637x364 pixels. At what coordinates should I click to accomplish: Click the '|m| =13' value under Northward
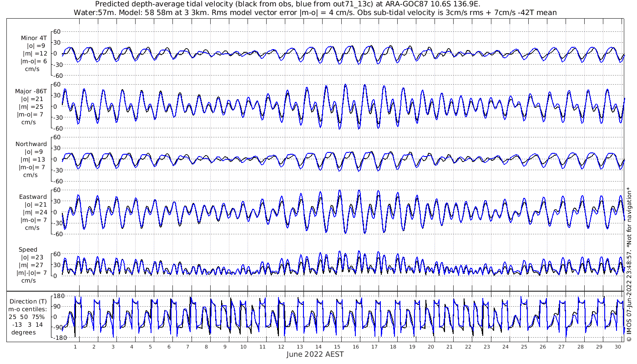click(x=34, y=160)
